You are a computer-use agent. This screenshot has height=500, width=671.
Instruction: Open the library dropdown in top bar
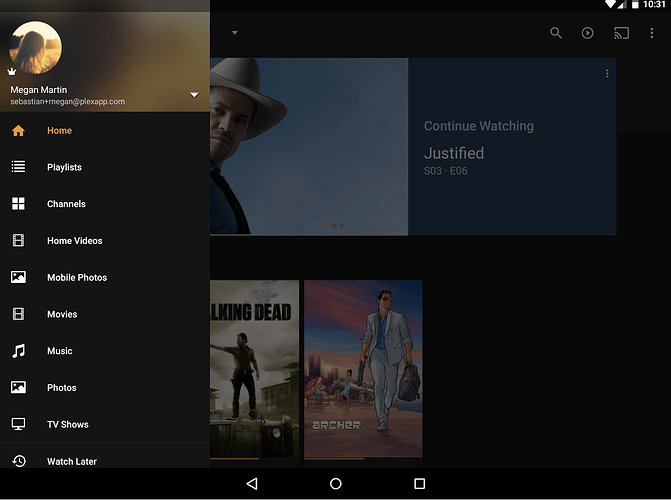[235, 33]
